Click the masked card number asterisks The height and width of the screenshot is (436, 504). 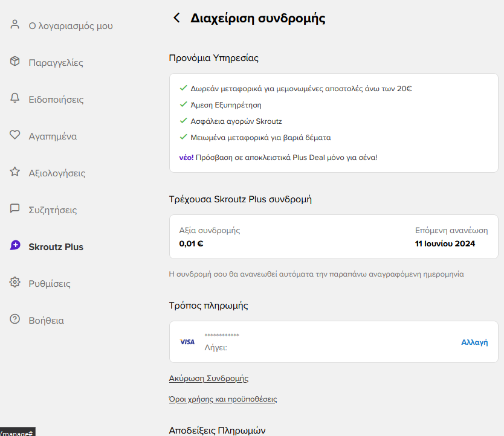point(222,335)
